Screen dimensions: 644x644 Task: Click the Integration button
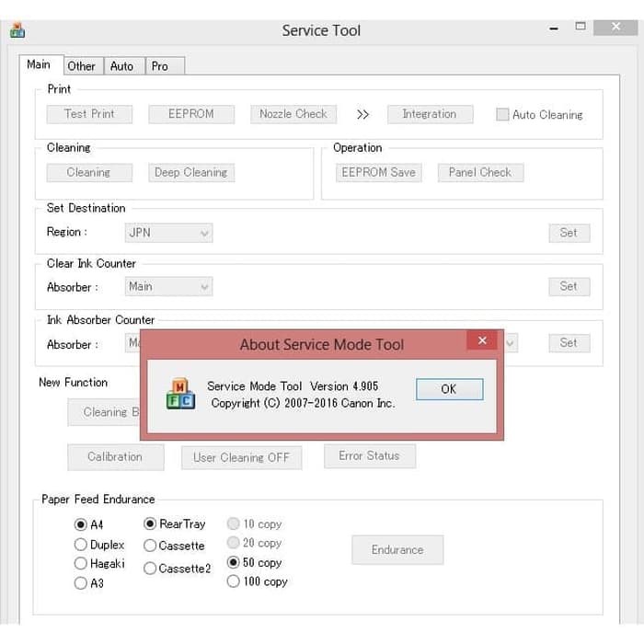430,114
